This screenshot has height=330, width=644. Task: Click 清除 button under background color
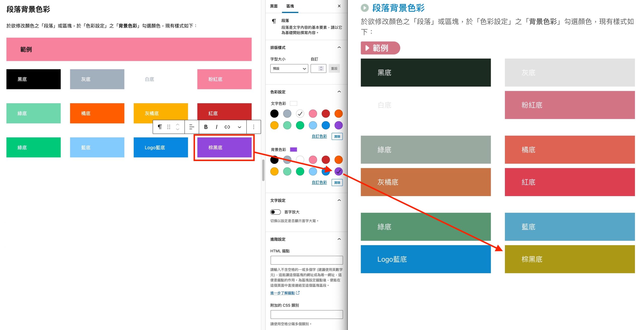tap(337, 182)
